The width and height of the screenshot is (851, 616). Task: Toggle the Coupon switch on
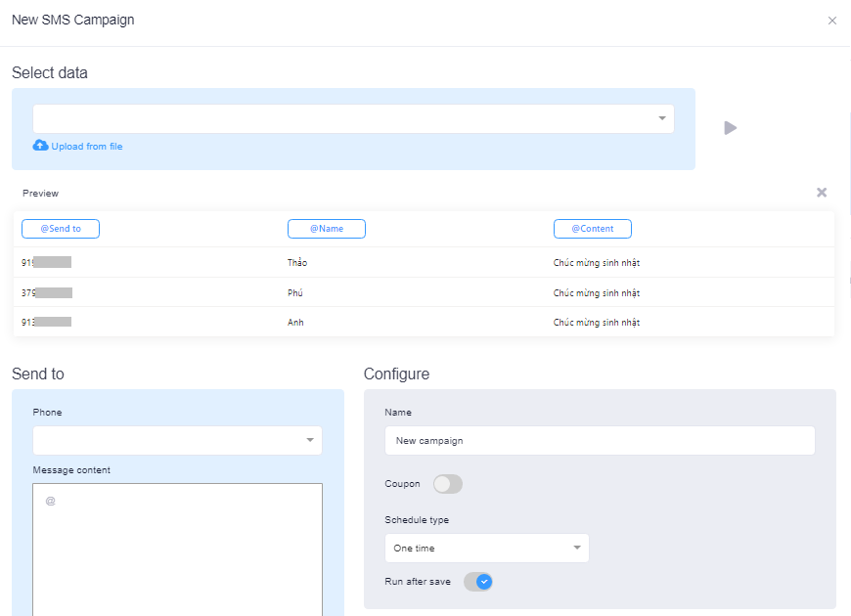click(x=448, y=484)
